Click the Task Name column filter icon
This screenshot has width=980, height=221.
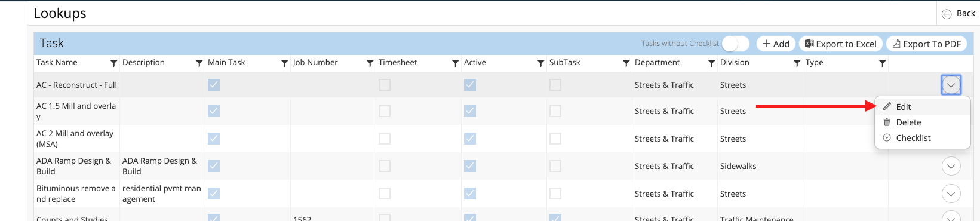tap(114, 63)
